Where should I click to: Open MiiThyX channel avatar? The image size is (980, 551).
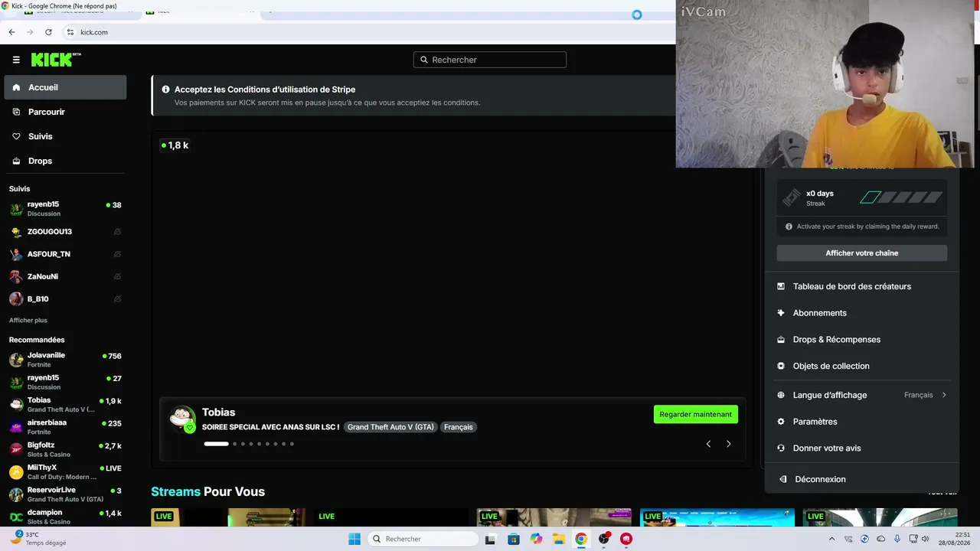(x=16, y=472)
